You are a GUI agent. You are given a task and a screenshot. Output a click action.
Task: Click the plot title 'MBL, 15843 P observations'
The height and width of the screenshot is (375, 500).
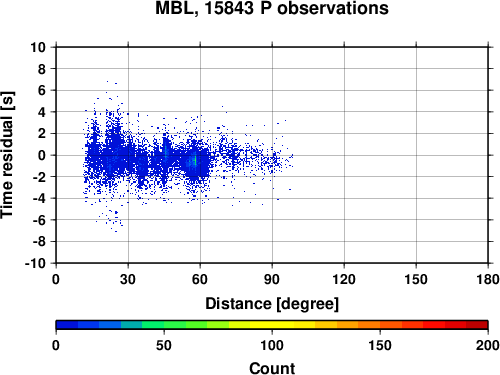tap(272, 8)
